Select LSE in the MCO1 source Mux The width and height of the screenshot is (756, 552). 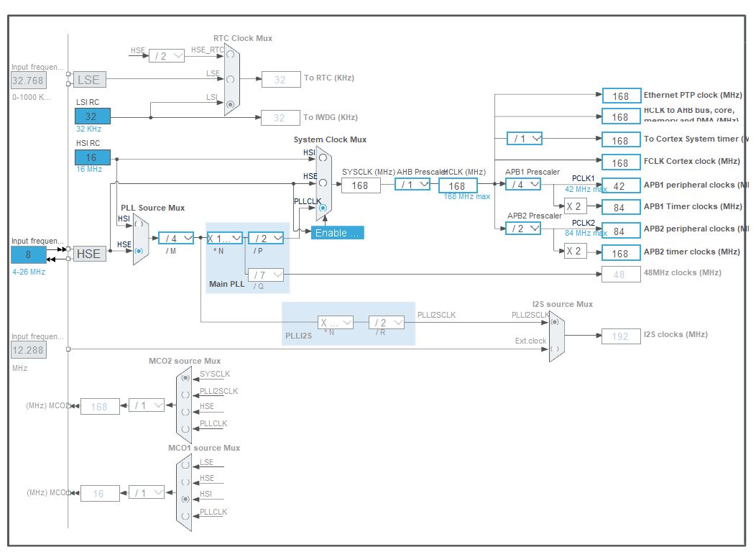click(185, 465)
